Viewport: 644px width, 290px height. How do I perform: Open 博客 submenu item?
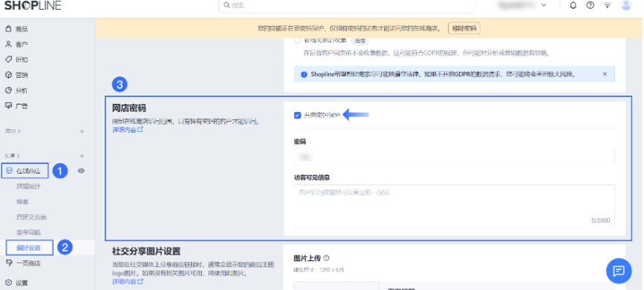[22, 202]
